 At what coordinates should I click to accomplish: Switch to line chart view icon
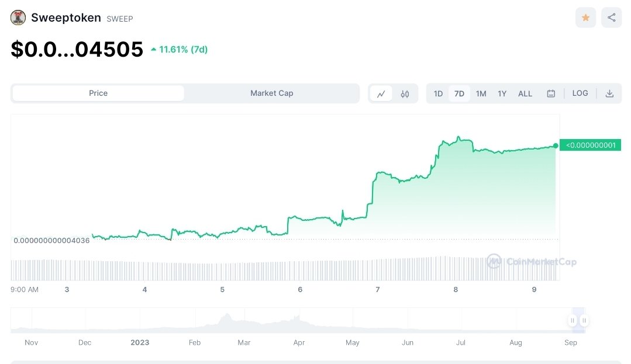tap(381, 93)
